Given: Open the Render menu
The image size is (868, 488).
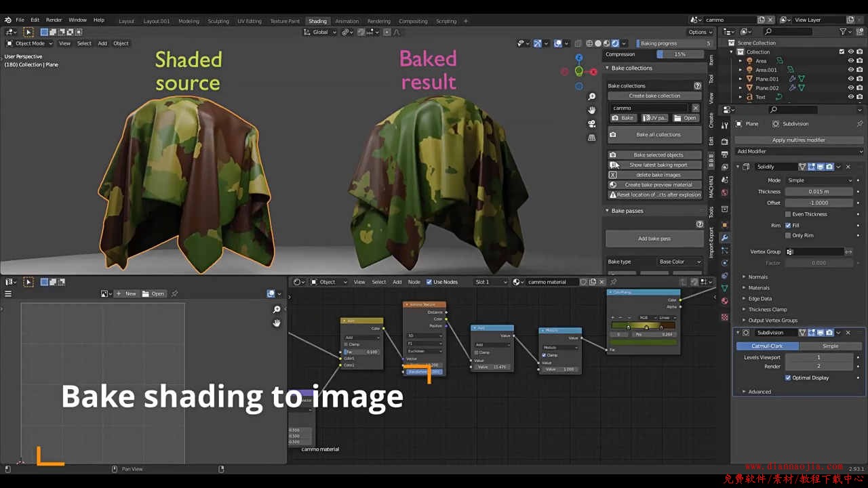Looking at the screenshot, I should (54, 20).
